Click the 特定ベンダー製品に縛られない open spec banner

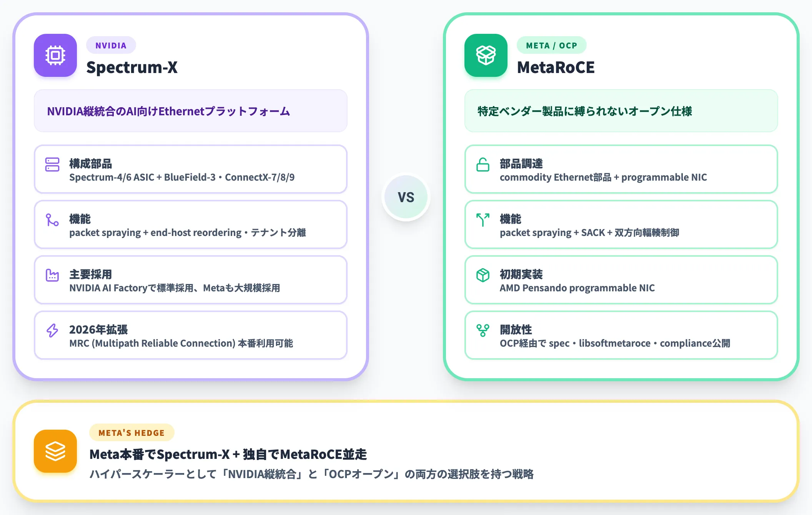pyautogui.click(x=621, y=111)
